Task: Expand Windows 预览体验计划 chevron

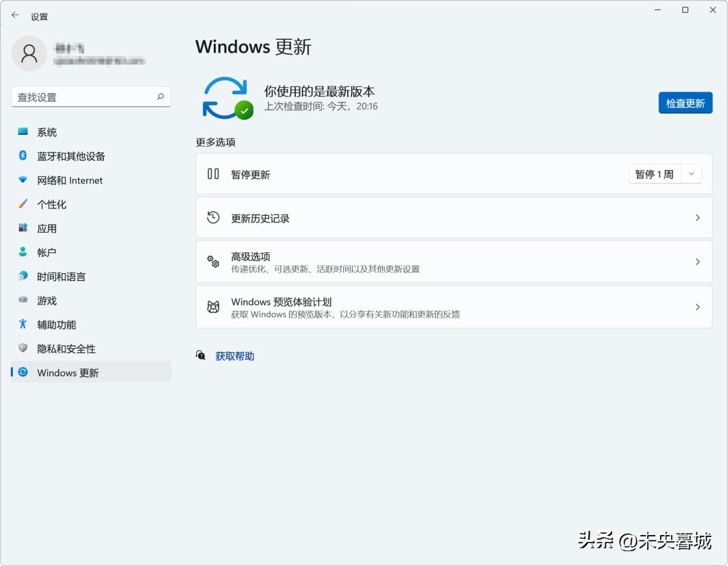Action: (x=698, y=307)
